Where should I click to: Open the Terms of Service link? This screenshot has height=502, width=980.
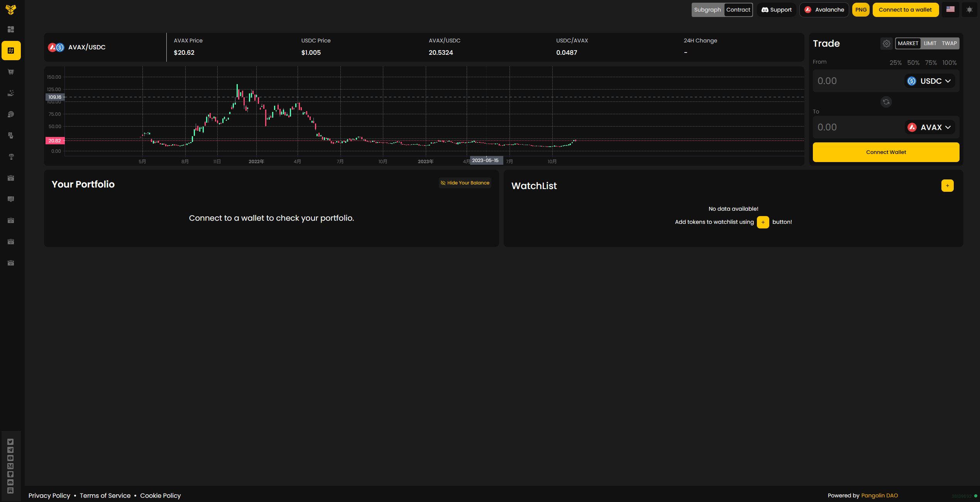point(105,495)
